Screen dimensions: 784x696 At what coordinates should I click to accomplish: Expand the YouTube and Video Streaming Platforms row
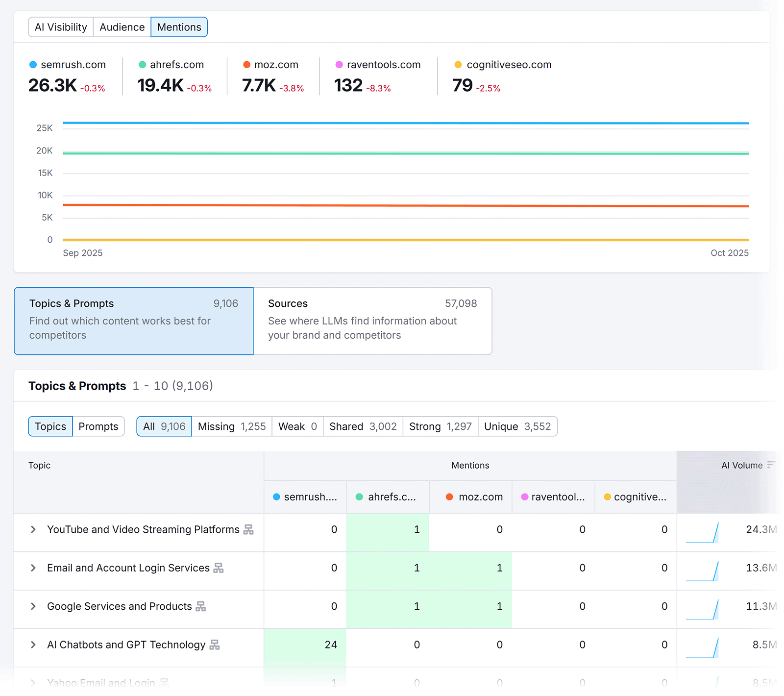33,529
